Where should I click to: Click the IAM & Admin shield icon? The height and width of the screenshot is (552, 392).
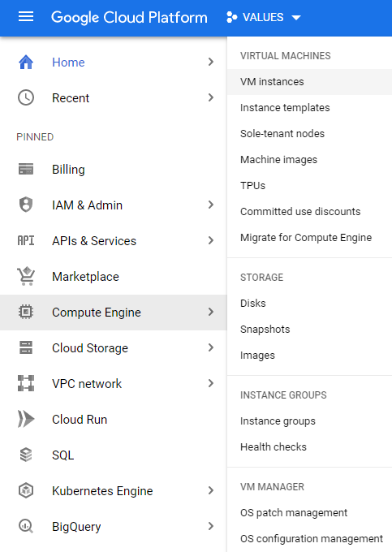point(26,205)
